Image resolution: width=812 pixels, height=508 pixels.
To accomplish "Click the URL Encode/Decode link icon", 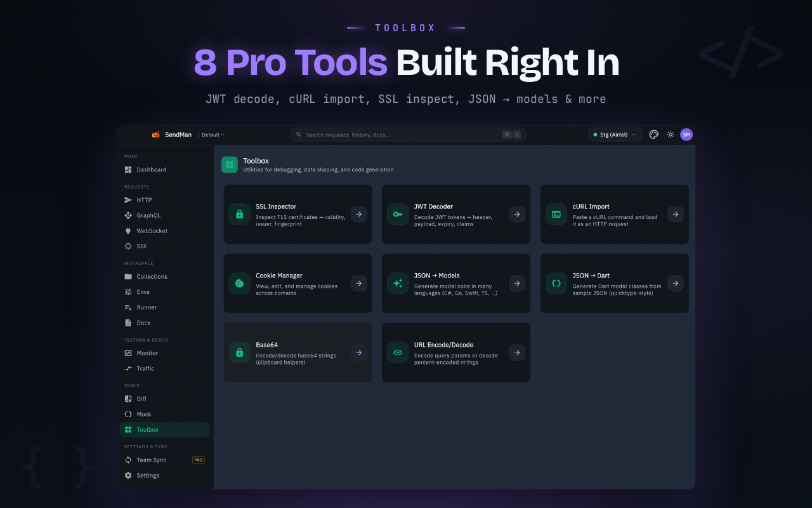I will [x=398, y=352].
